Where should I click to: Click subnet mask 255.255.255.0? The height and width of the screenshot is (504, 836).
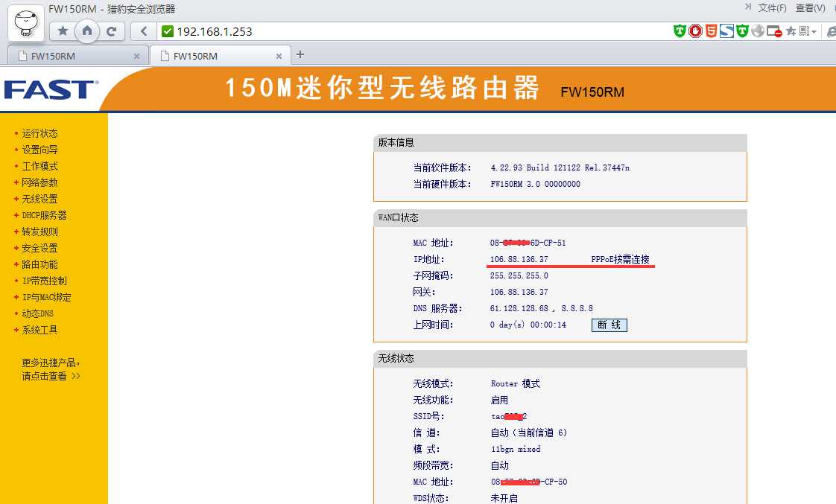point(519,275)
